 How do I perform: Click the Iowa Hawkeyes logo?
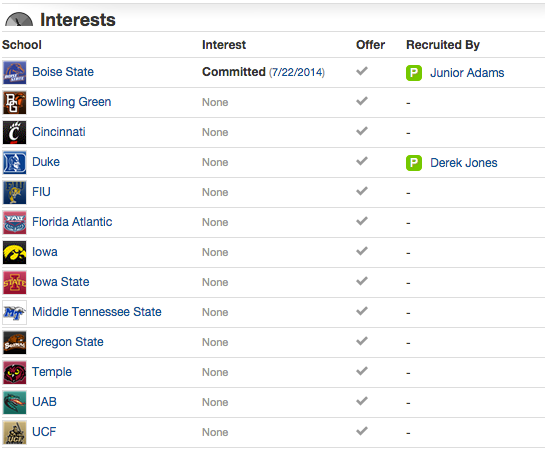tap(15, 252)
